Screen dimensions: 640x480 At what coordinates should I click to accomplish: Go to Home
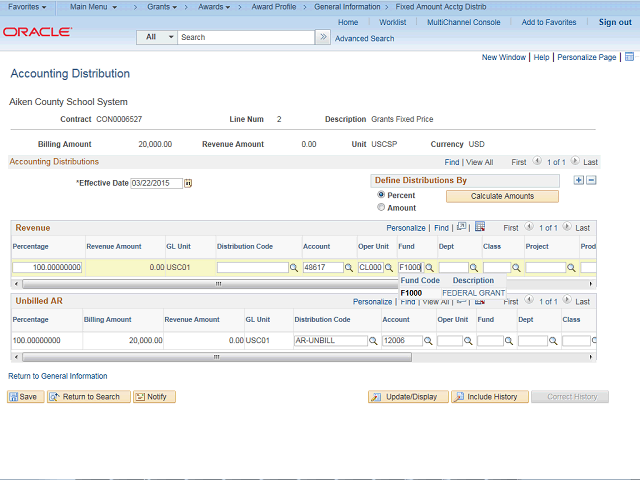[348, 22]
